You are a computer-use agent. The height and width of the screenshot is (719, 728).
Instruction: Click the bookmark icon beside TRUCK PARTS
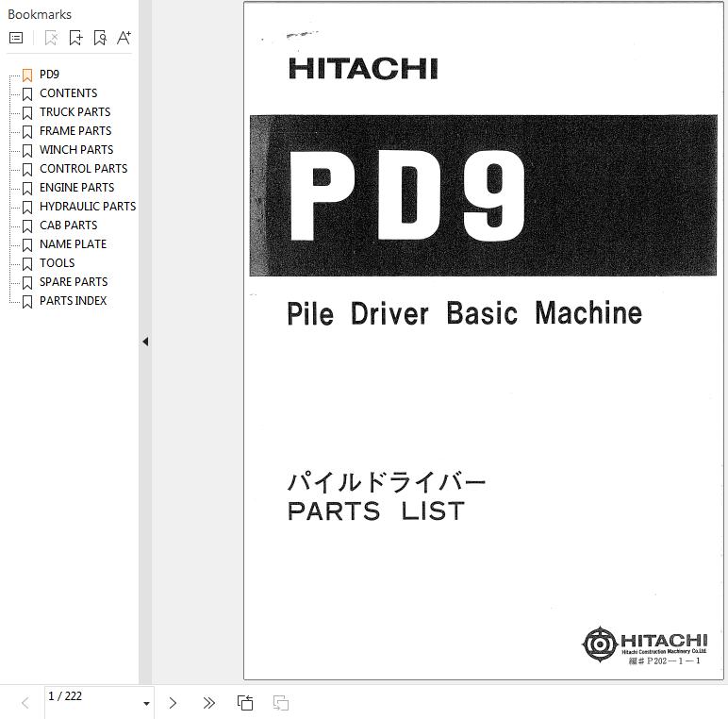(x=27, y=113)
